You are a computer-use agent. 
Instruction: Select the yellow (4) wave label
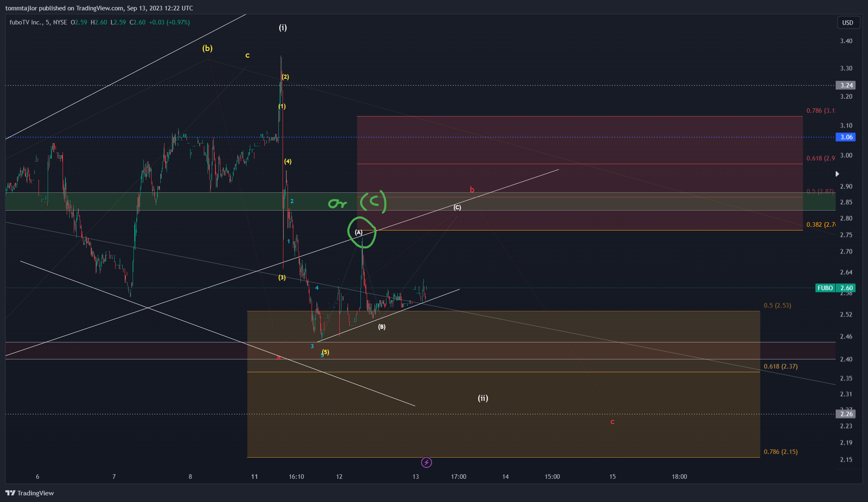(x=288, y=161)
